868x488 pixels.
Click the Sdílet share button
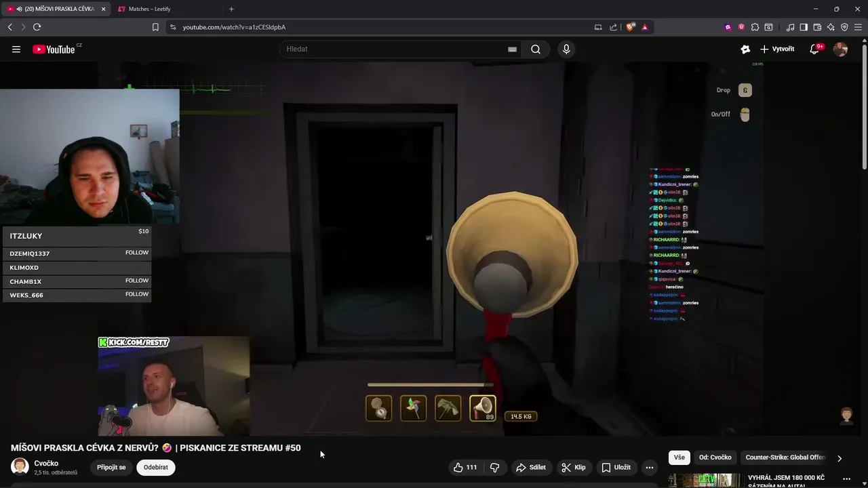(531, 467)
